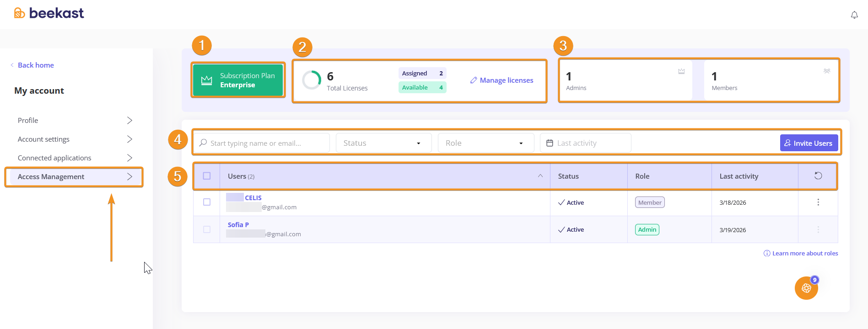Click the Invite Users button
This screenshot has width=868, height=329.
[x=809, y=143]
